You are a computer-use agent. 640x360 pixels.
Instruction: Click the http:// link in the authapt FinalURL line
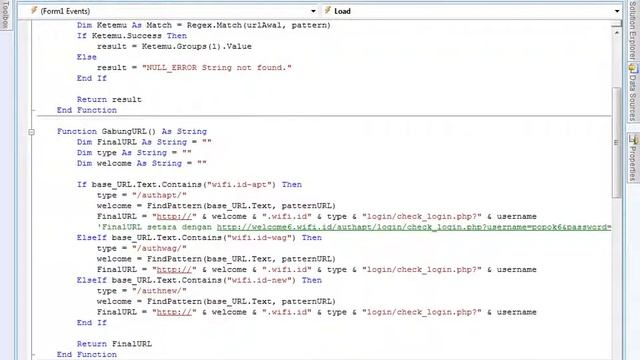(174, 216)
